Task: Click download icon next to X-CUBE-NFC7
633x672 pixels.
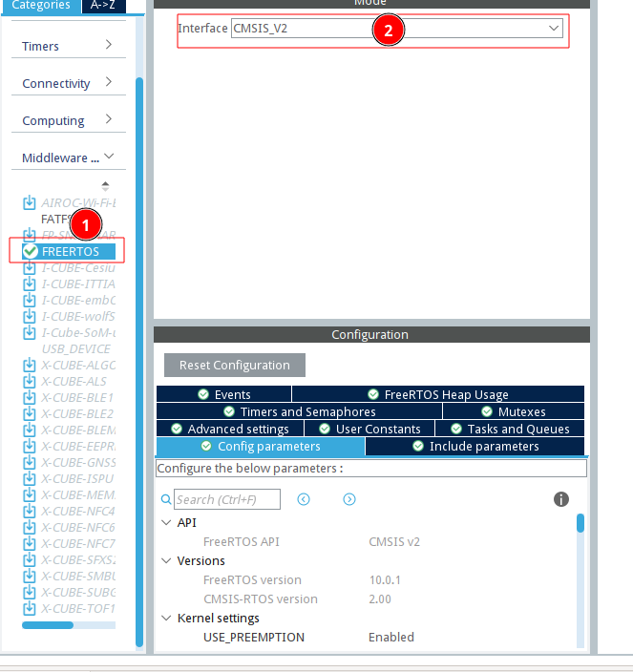Action: (x=30, y=544)
